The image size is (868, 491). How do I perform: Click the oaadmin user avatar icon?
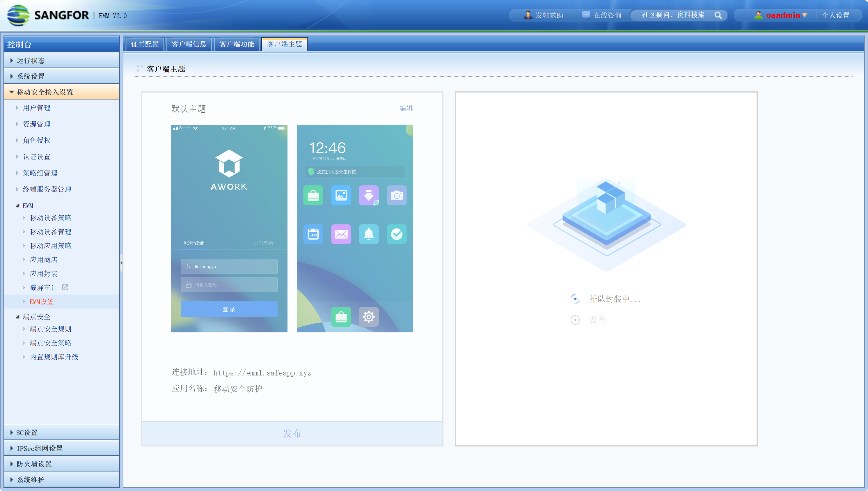click(759, 15)
